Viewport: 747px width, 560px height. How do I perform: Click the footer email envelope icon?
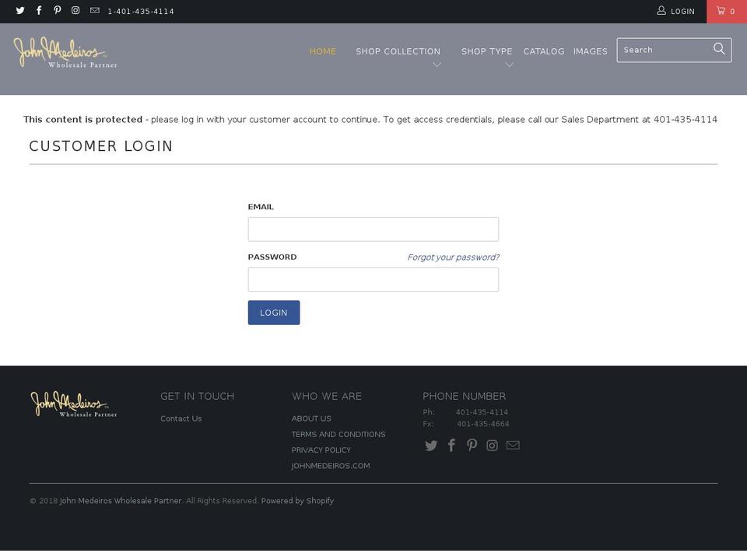[513, 445]
